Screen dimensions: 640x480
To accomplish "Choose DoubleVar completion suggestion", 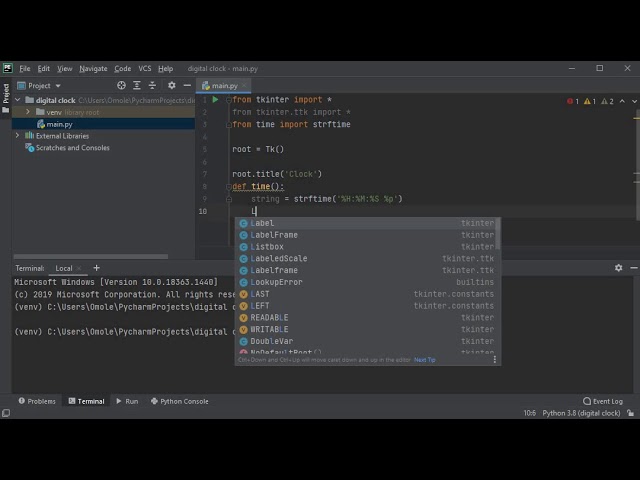I will 367,341.
